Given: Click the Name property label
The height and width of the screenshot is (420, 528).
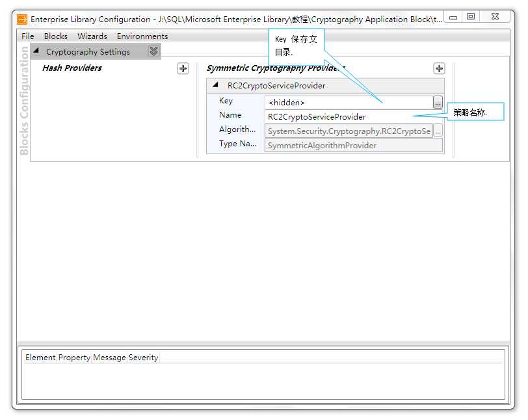Looking at the screenshot, I should tap(230, 115).
